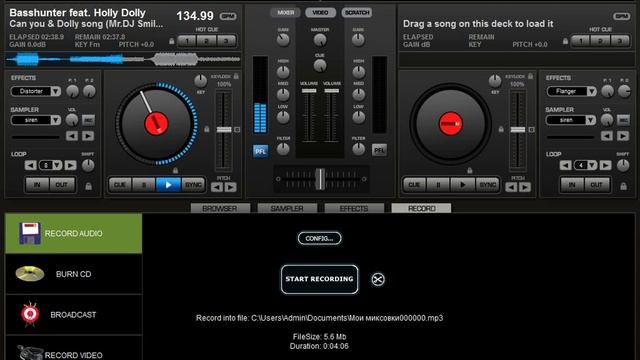
Task: Select the Record tab
Action: point(421,208)
